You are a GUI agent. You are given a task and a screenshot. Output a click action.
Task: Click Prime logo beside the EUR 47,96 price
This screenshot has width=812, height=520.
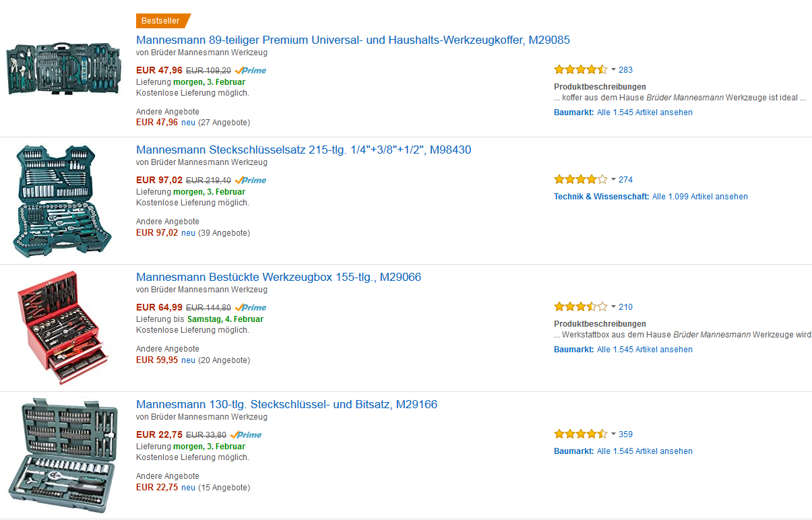(x=251, y=70)
